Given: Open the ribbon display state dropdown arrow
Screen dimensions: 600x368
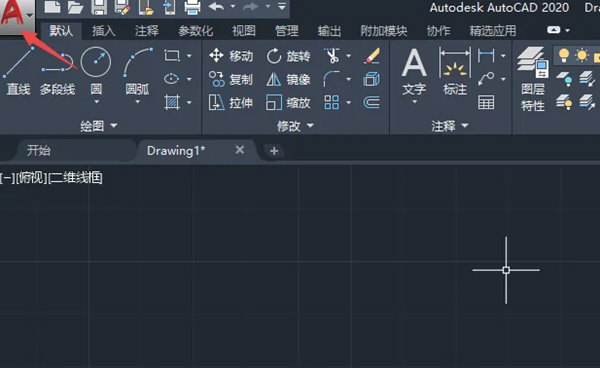Looking at the screenshot, I should coord(567,30).
